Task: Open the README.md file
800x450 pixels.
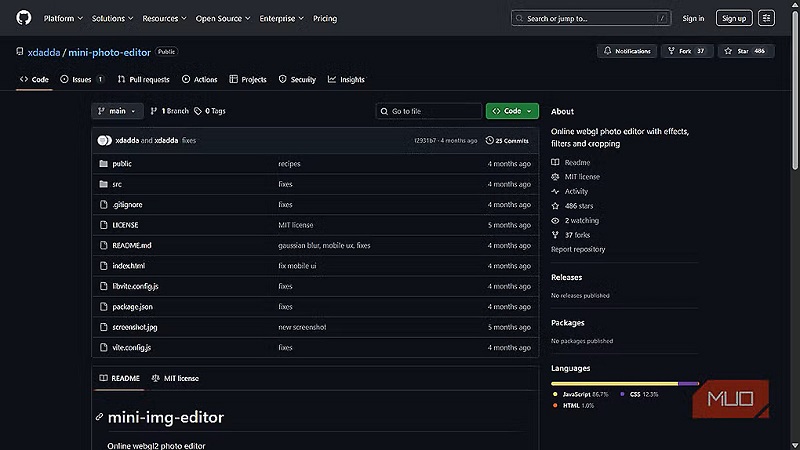Action: pos(131,245)
